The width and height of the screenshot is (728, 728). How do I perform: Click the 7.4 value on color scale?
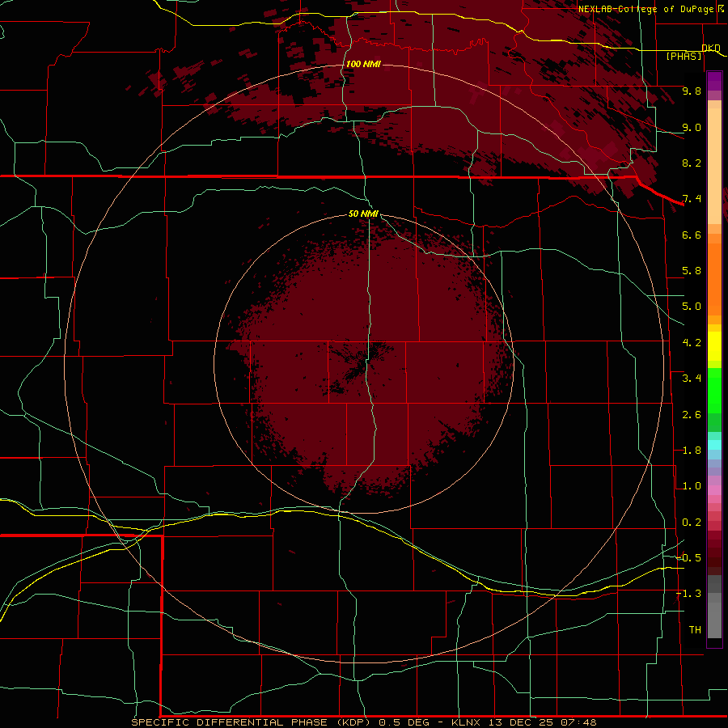coord(692,199)
